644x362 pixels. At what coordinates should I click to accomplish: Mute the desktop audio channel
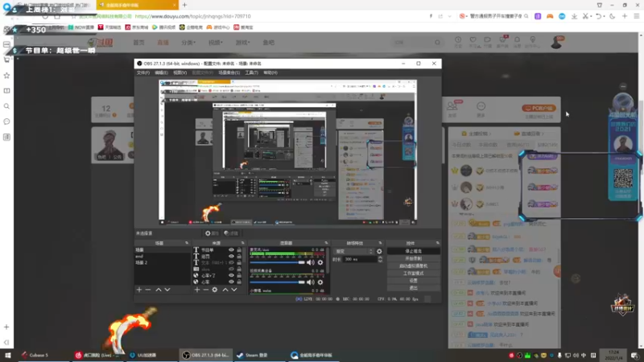pos(311,282)
